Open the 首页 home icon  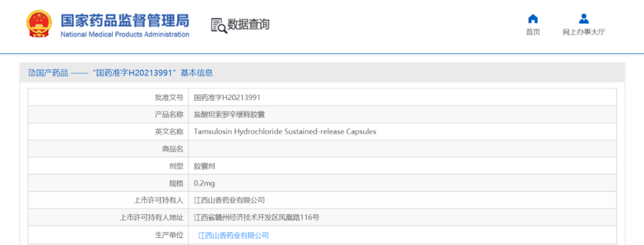pyautogui.click(x=532, y=18)
